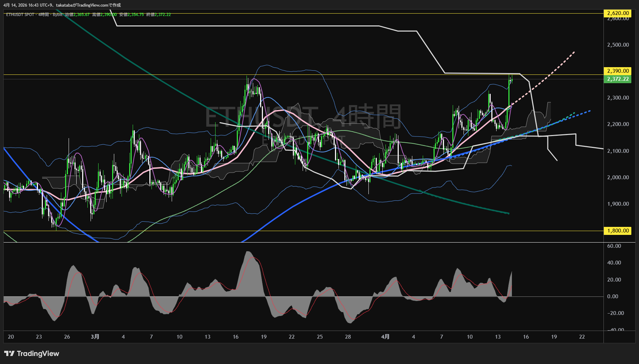The width and height of the screenshot is (639, 364).
Task: Click the 2,500.00 tick on price axis
Action: [618, 45]
